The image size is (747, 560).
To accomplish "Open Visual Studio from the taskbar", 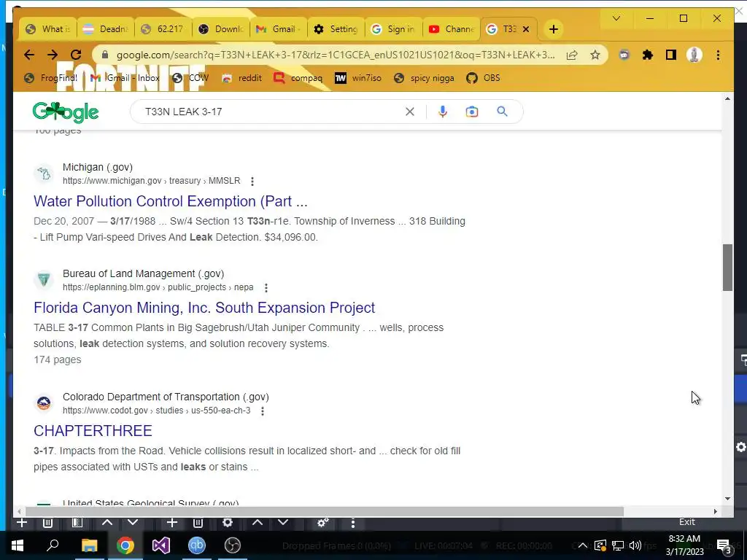I will pyautogui.click(x=161, y=545).
